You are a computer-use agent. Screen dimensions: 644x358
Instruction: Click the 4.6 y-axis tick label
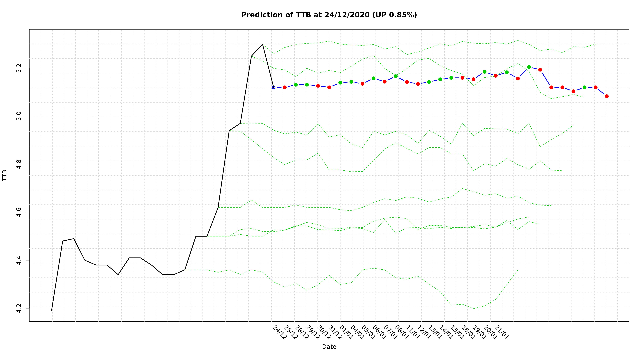tap(19, 212)
